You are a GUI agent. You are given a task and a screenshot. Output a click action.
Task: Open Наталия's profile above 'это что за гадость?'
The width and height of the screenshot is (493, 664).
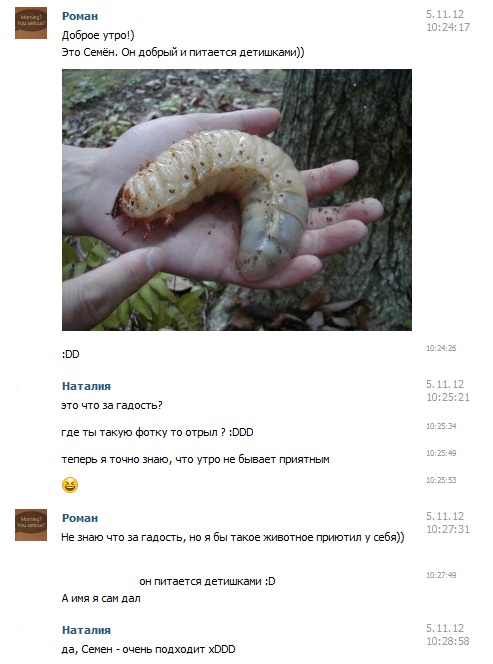click(x=86, y=386)
